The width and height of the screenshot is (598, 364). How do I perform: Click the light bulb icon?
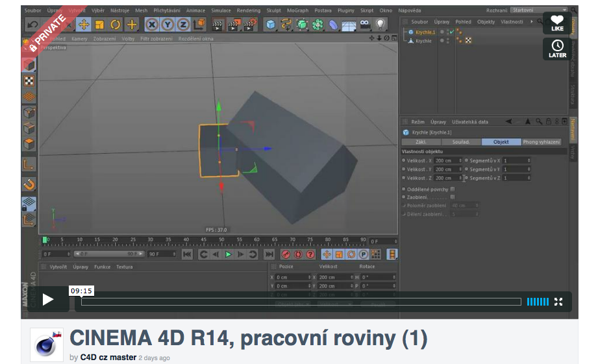tap(380, 25)
